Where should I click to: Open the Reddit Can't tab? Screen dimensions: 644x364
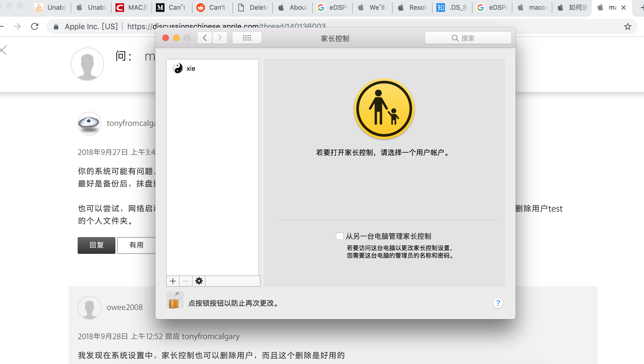(x=213, y=8)
